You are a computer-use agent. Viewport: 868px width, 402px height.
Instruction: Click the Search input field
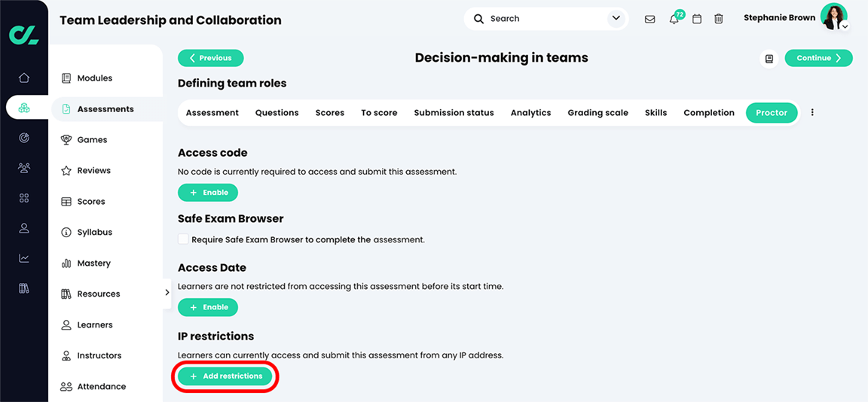(x=542, y=19)
